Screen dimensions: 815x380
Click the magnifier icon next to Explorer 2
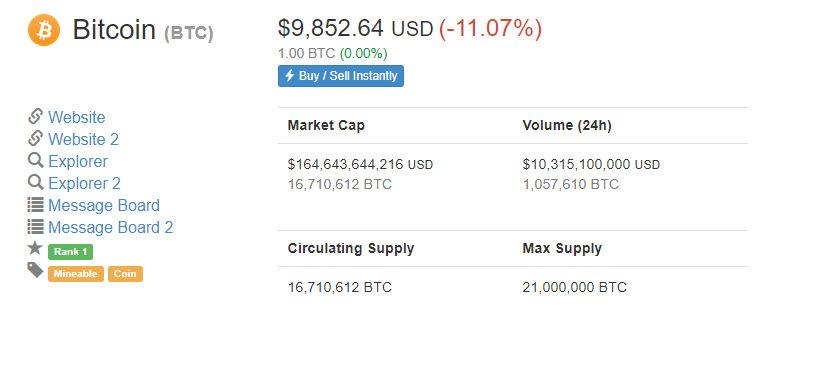35,182
